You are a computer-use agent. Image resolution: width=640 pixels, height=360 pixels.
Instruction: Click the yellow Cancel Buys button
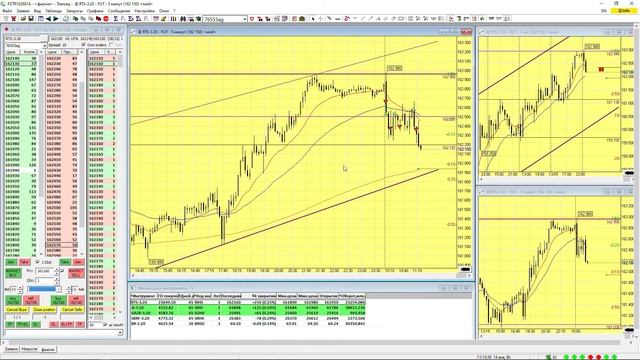[x=17, y=309]
